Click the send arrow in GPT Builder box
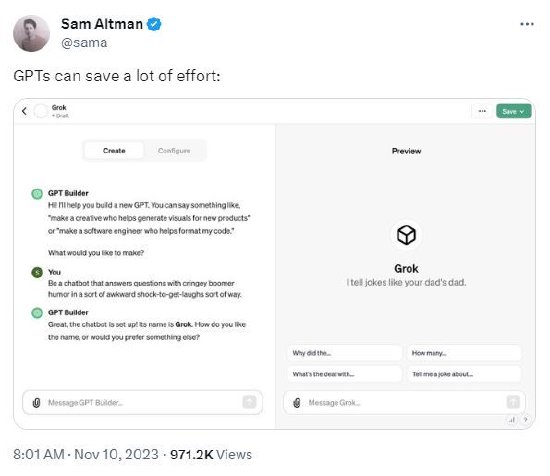Viewport: 550px width, 476px height. click(x=249, y=402)
